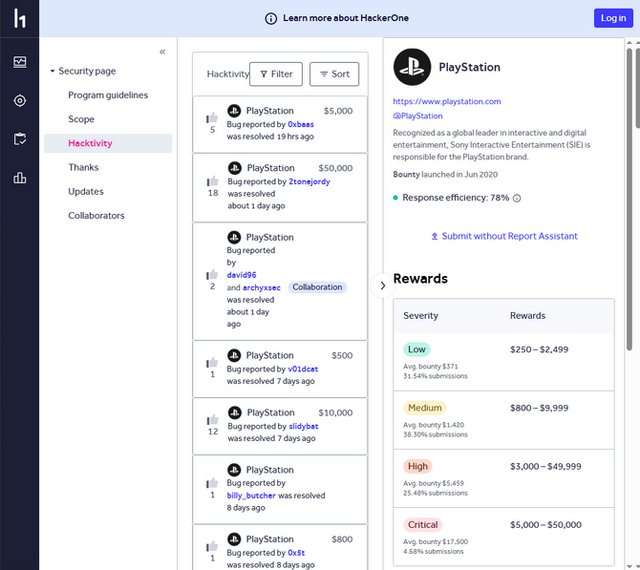Open the clipboard checkmark icon in sidebar
Screen dimensions: 640x570
click(20, 139)
